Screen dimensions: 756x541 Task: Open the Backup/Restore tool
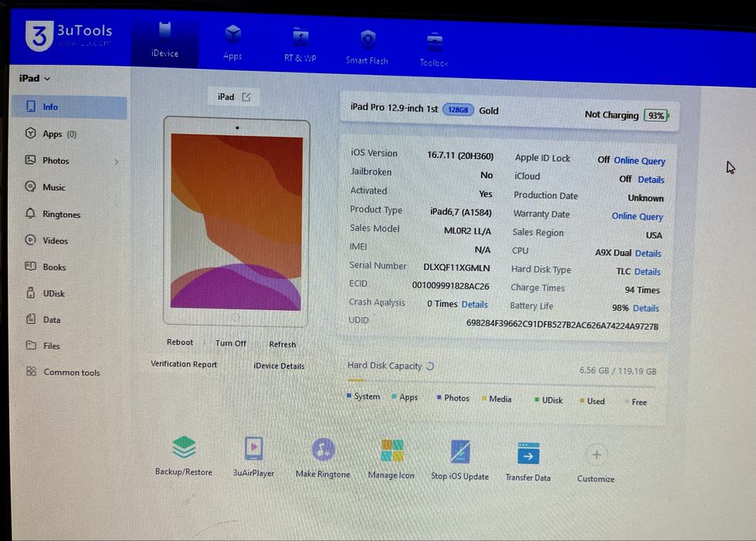tap(184, 454)
